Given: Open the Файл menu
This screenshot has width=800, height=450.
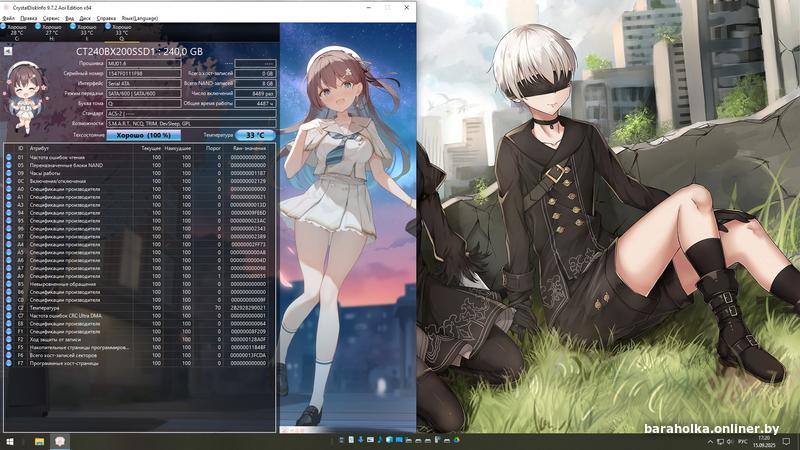Looking at the screenshot, I should 9,18.
